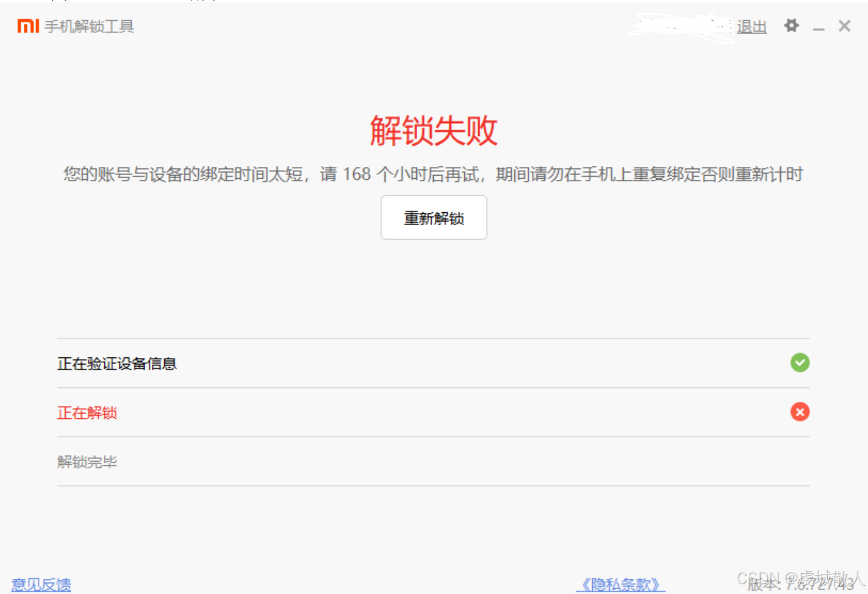Open the 意见反馈 feedback link
Screen dimensions: 868x594
point(41,585)
